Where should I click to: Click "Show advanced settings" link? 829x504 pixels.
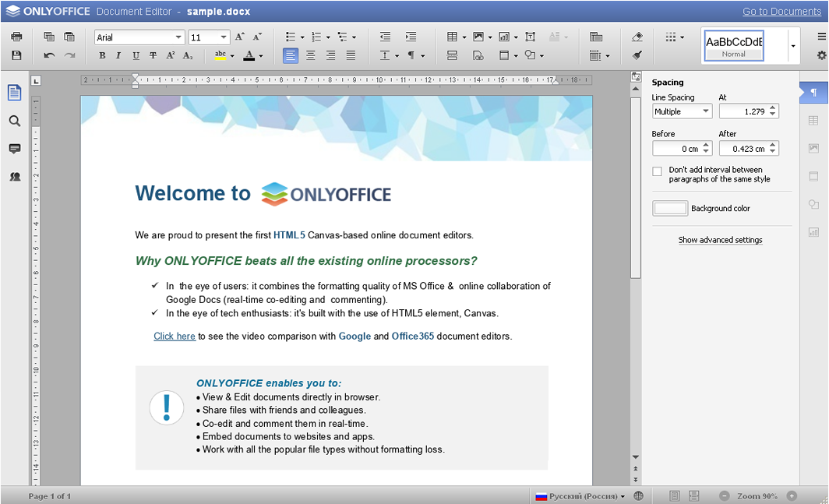point(720,240)
